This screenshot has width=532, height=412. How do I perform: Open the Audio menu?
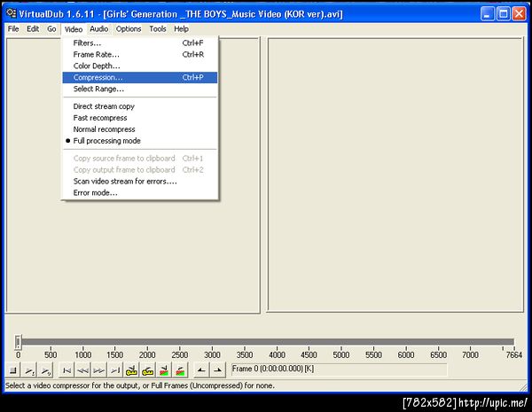(x=99, y=29)
